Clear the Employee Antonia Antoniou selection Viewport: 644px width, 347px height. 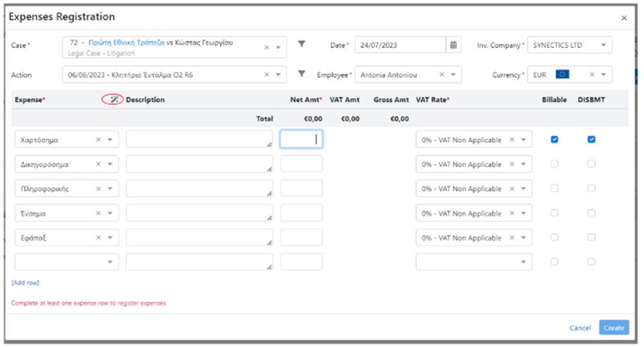(x=441, y=75)
